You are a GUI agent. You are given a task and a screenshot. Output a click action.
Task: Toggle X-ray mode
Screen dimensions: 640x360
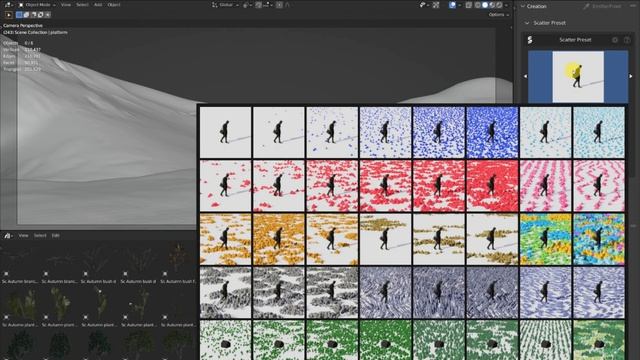coord(469,5)
